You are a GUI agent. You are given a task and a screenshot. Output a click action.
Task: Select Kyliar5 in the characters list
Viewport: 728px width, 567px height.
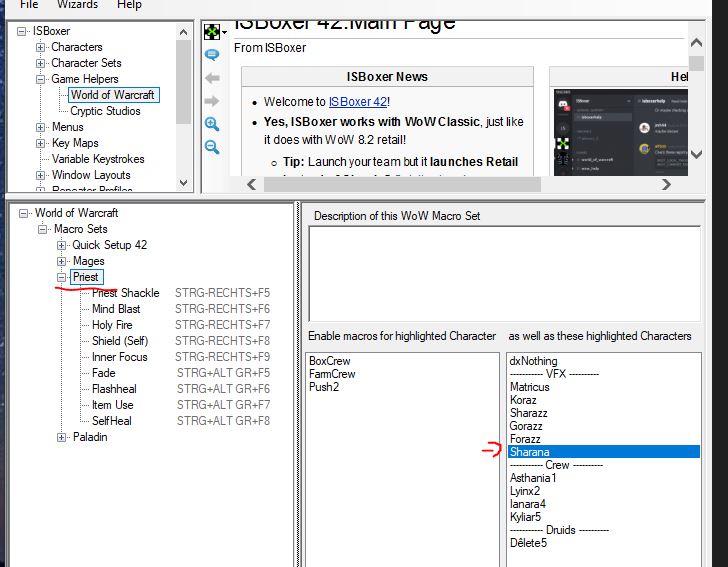(x=525, y=517)
